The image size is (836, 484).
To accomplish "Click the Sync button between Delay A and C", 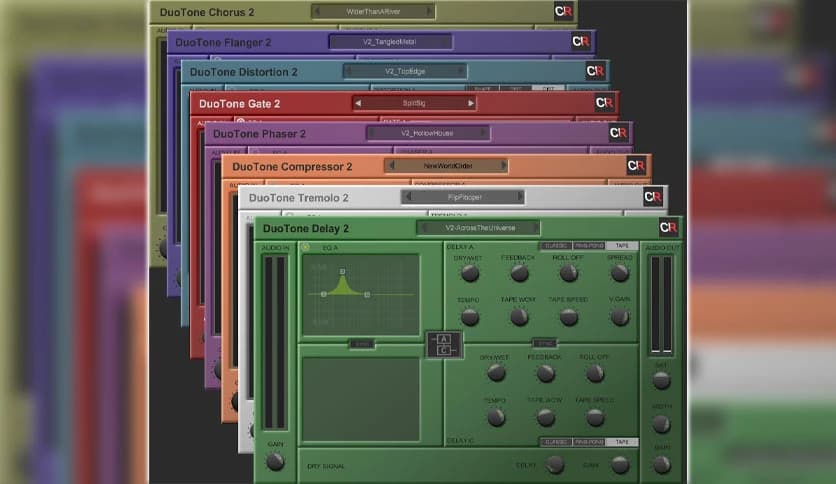I will point(544,343).
